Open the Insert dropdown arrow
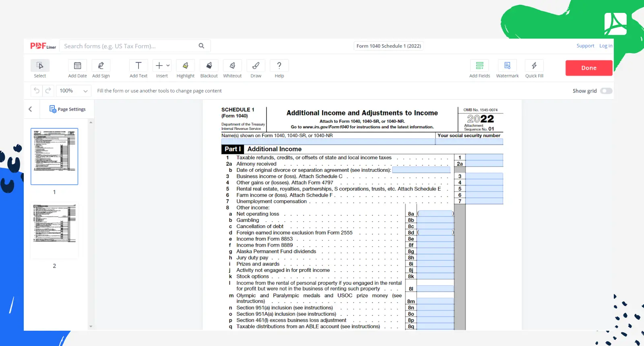This screenshot has height=346, width=644. coord(168,66)
